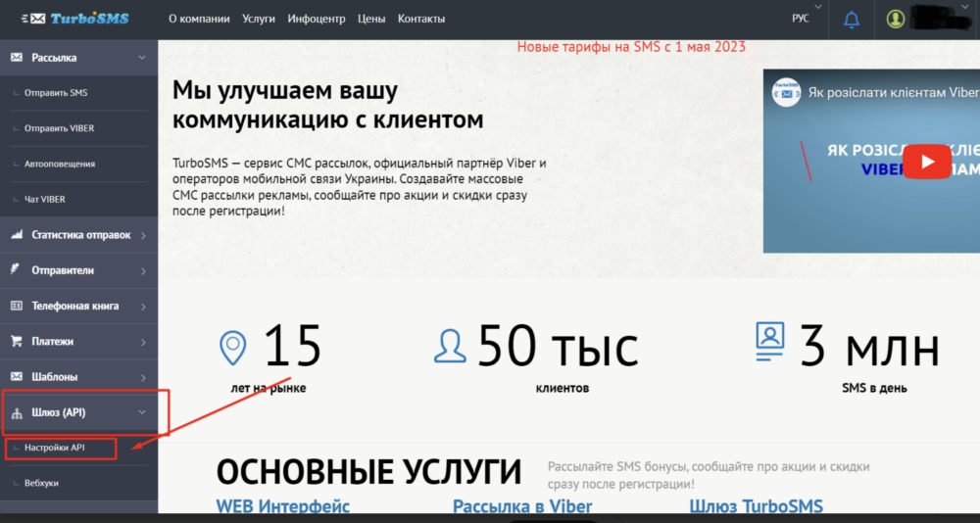Open the notifications bell
Screen dimensions: 980x523
point(852,20)
